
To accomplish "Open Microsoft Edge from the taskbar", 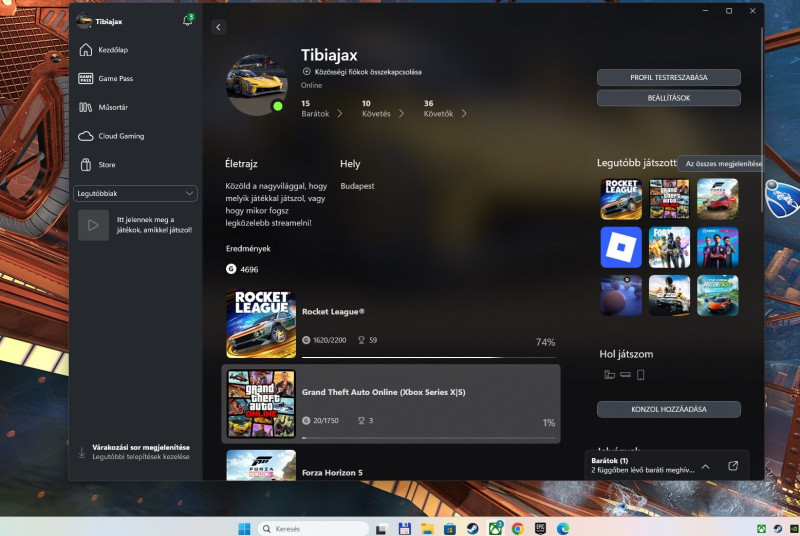I will (x=563, y=529).
